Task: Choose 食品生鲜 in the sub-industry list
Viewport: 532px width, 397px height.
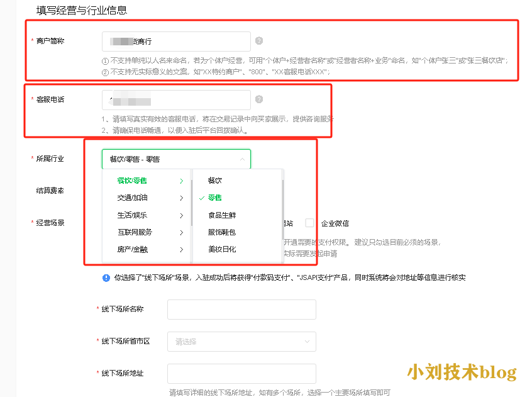Action: tap(222, 215)
